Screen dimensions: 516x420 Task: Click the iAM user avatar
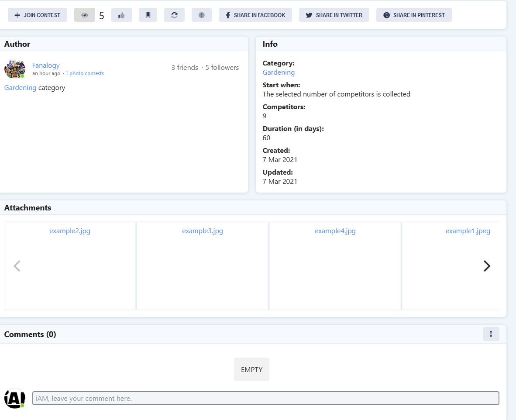tap(14, 398)
